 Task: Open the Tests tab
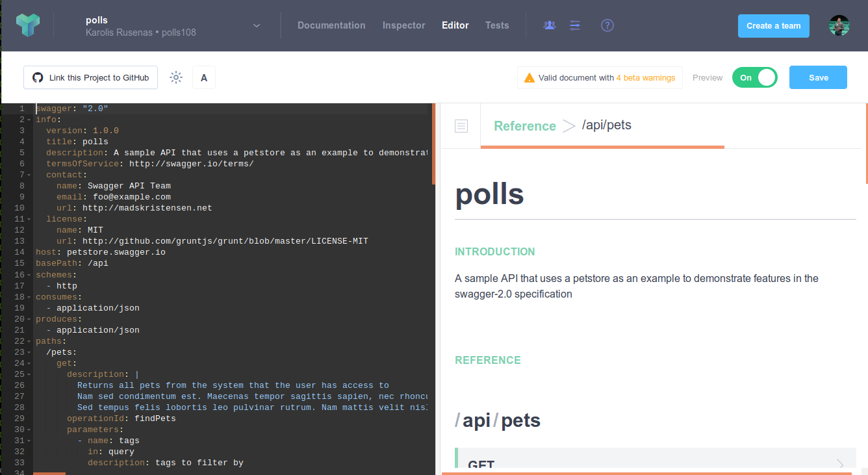pos(496,25)
